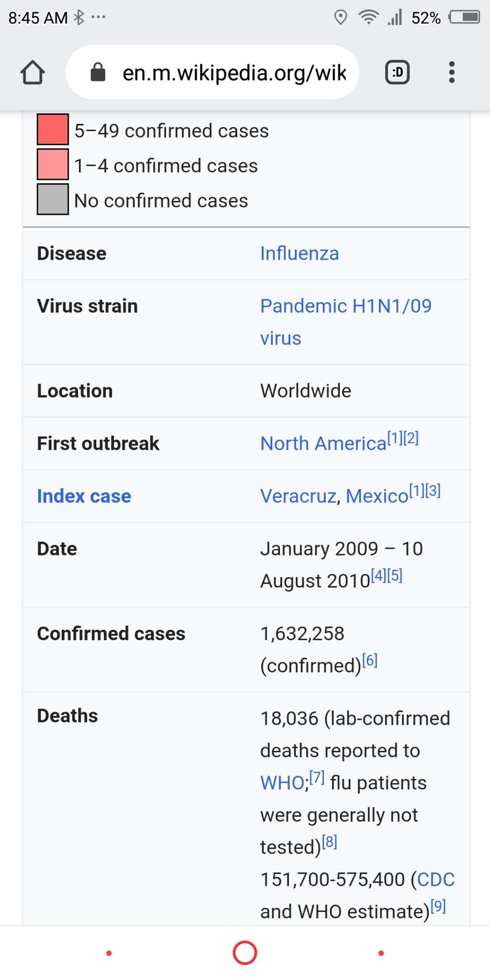Follow the CDC link
The image size is (490, 980).
tap(435, 880)
